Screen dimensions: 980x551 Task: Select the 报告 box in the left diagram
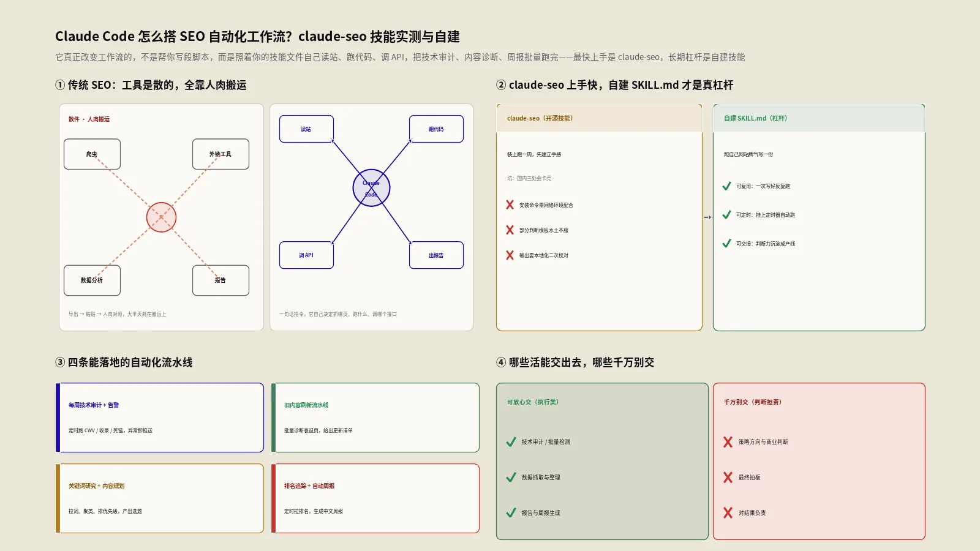221,280
